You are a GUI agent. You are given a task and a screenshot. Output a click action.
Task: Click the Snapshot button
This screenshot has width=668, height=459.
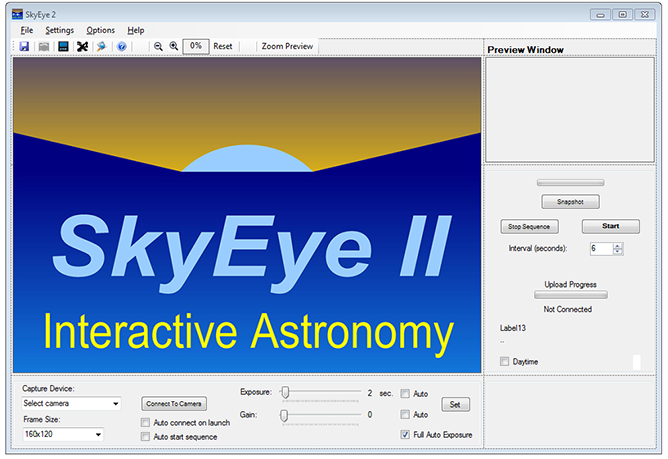click(x=571, y=202)
